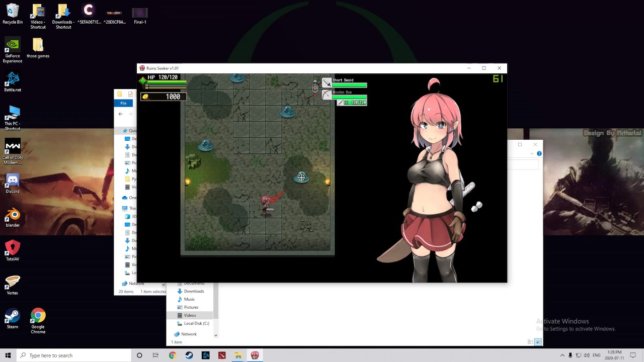This screenshot has height=362, width=644.
Task: Click the gold coin counter icon
Action: click(145, 97)
